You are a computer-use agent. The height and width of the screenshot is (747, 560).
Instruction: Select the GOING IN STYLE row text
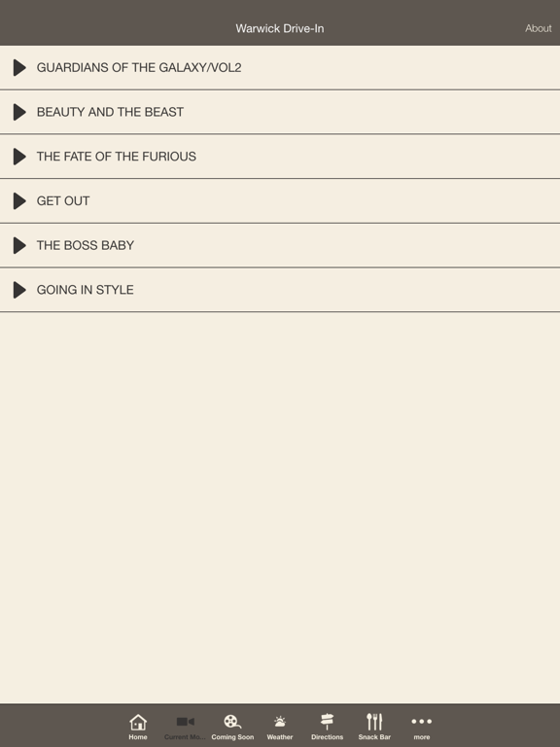[x=86, y=290]
